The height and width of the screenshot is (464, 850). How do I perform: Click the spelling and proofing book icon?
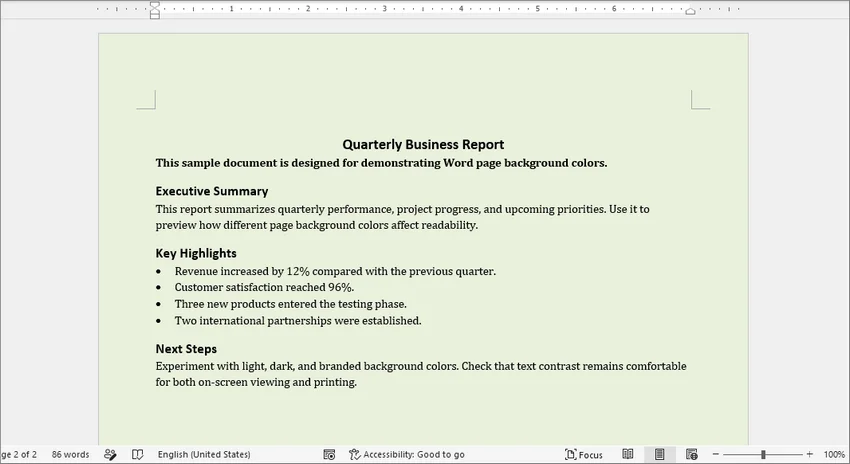[138, 454]
